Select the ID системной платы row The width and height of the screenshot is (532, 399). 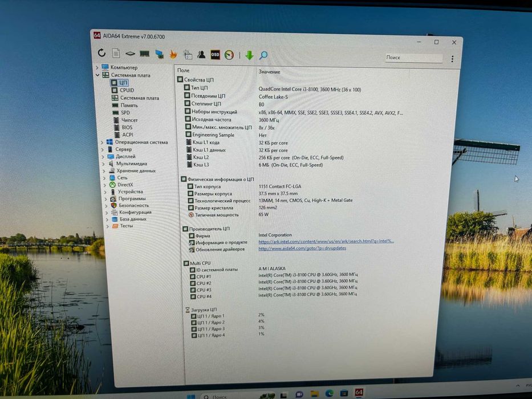point(238,269)
